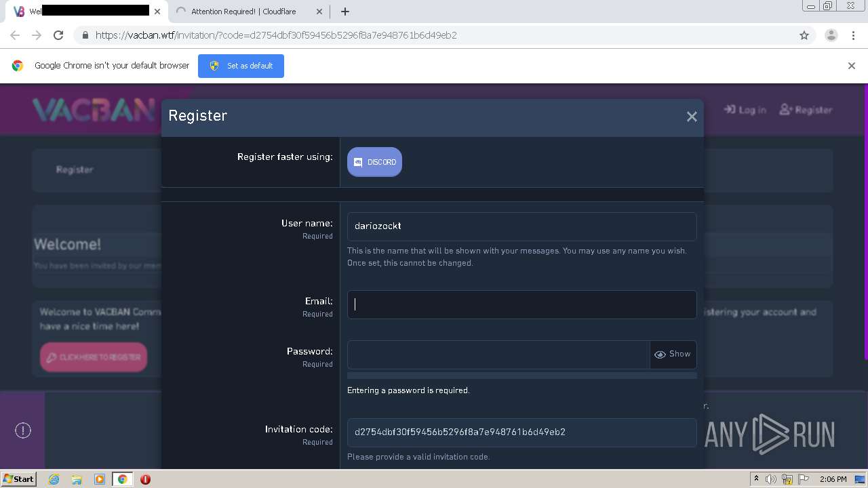Open the Log in link in header
This screenshot has height=488, width=868.
click(745, 110)
